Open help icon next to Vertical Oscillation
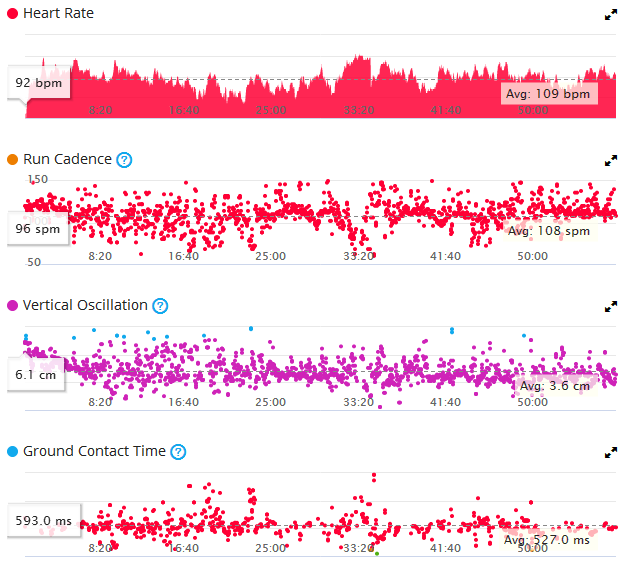 (160, 306)
